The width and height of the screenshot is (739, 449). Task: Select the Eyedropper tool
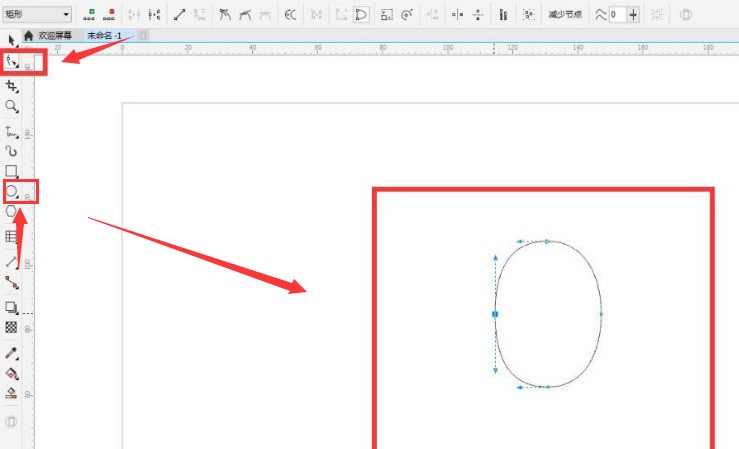point(12,353)
